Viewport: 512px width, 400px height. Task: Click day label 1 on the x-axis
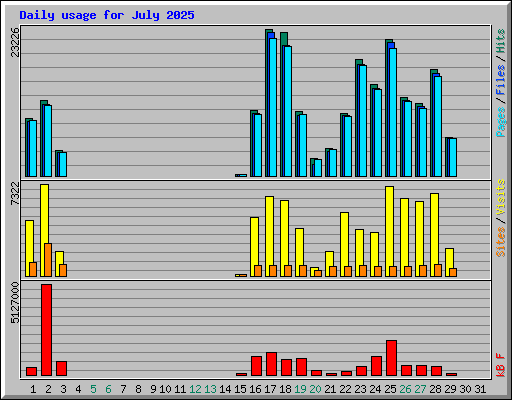[x=33, y=389]
